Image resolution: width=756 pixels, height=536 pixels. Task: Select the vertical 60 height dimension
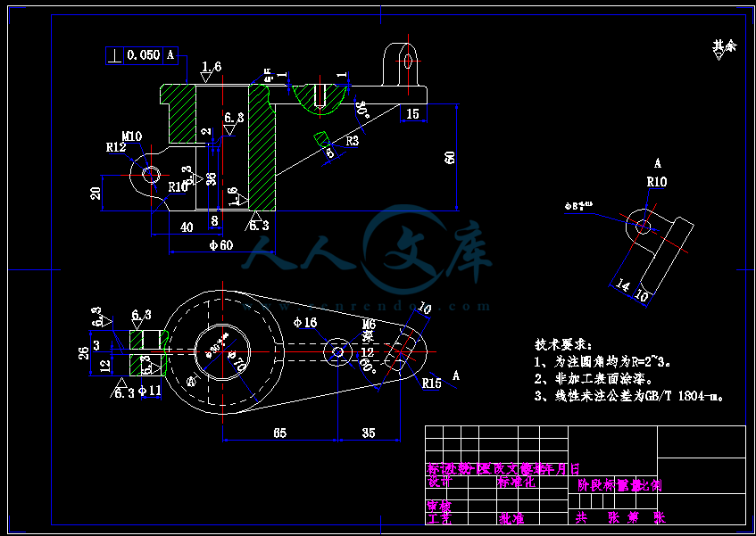point(449,157)
